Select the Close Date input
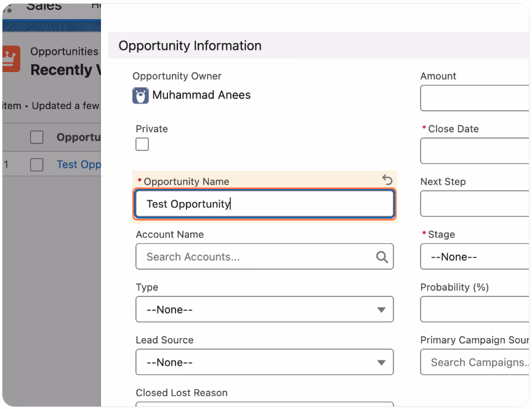 click(x=475, y=151)
